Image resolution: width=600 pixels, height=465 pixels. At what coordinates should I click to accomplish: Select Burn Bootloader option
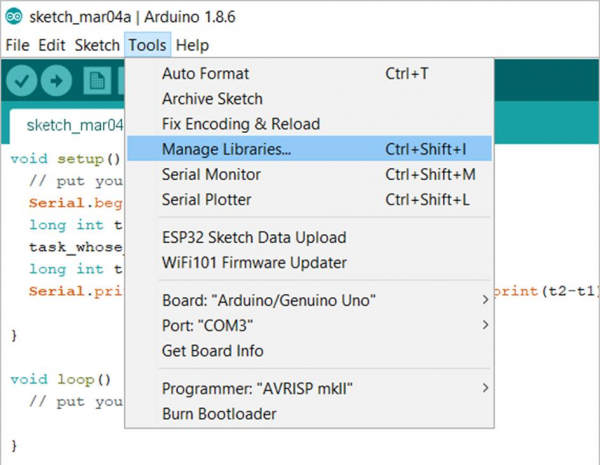tap(219, 413)
